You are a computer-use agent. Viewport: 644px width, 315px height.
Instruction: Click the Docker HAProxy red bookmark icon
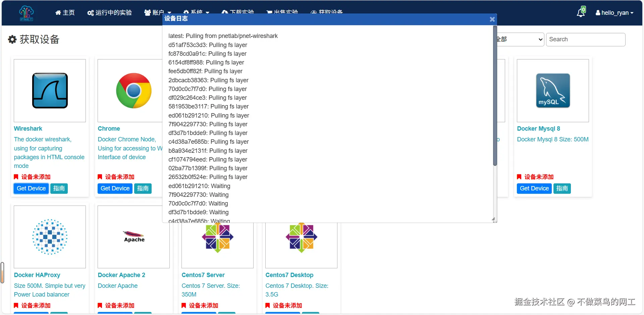pos(16,306)
